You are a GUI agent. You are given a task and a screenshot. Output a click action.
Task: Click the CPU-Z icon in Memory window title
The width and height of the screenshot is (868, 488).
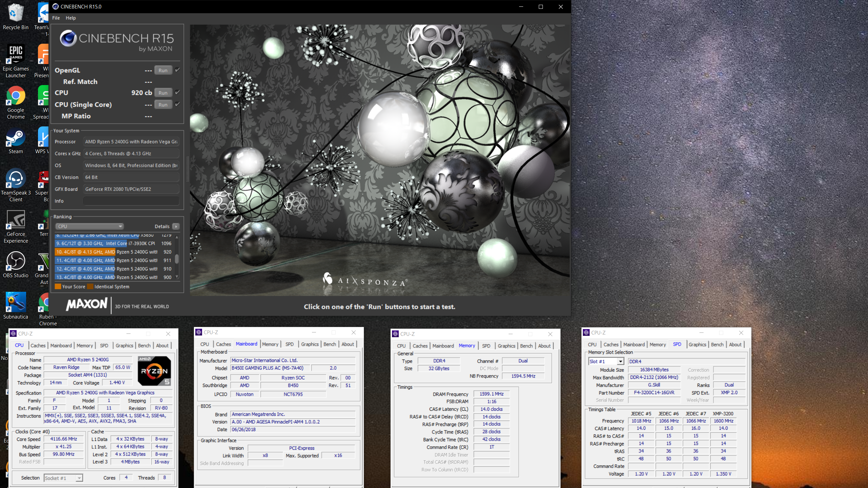395,334
